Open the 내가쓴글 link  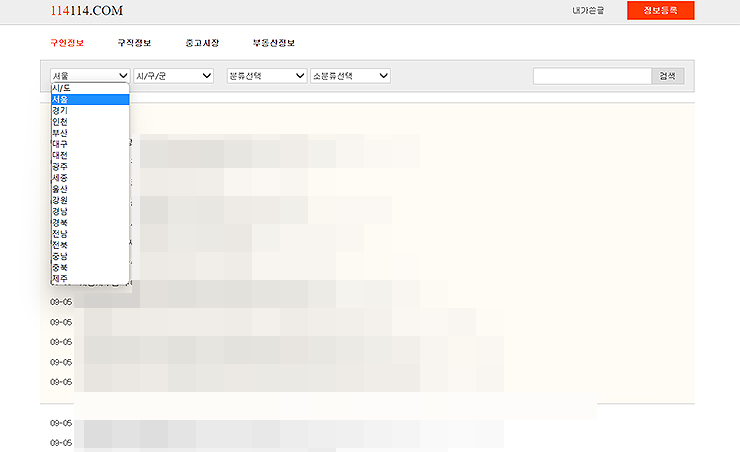(588, 10)
